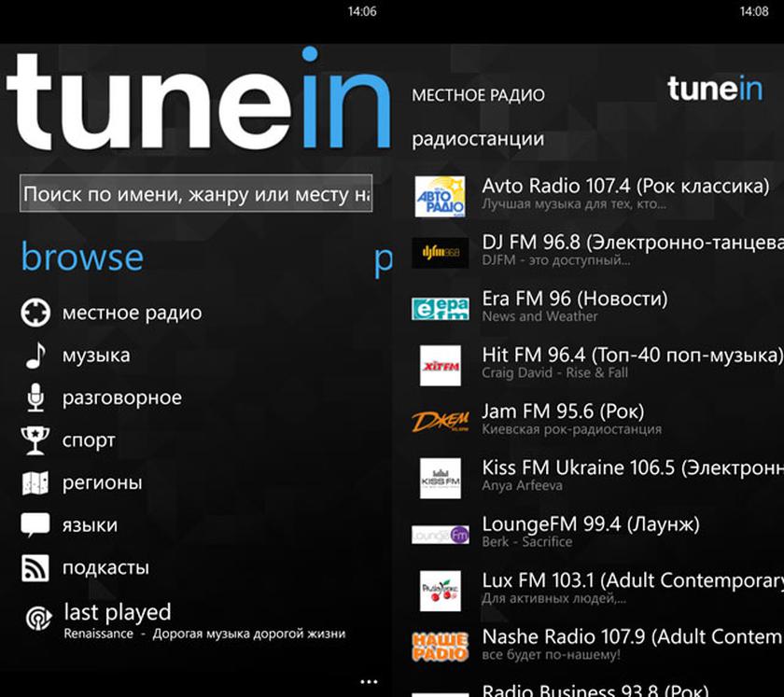Click the local radio crosshair icon

(35, 313)
